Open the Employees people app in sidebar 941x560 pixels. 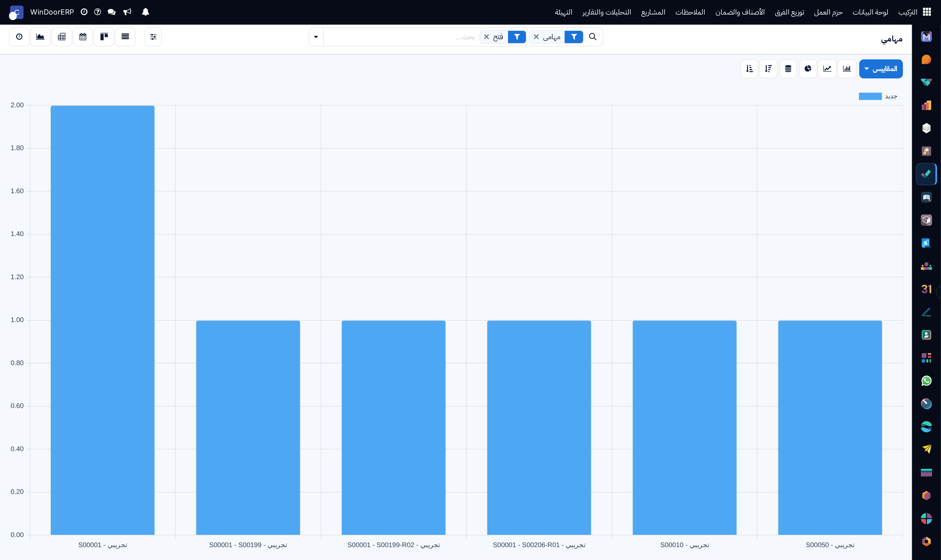click(926, 266)
